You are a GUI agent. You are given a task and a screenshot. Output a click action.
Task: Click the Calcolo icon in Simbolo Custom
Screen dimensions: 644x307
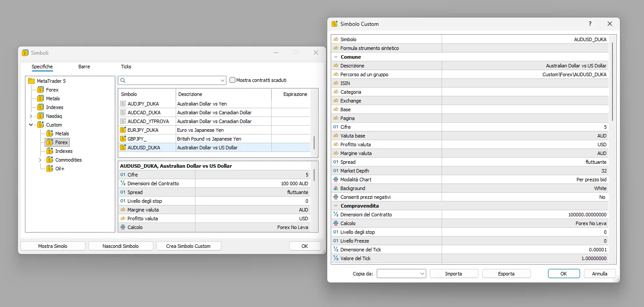[336, 223]
